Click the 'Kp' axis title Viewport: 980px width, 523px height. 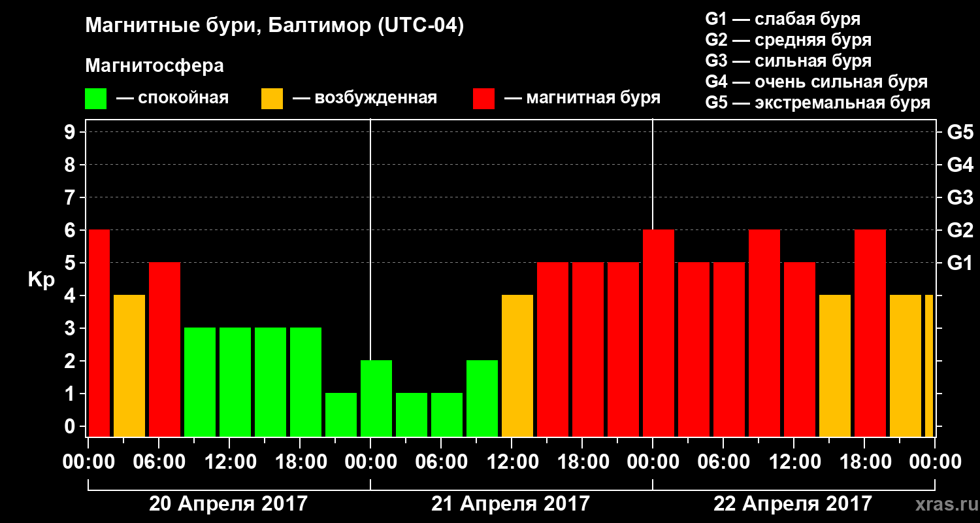point(41,280)
